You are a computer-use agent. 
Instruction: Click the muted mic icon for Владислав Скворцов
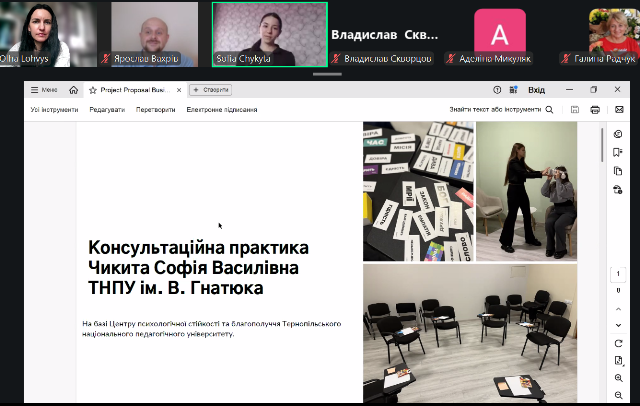pyautogui.click(x=336, y=59)
